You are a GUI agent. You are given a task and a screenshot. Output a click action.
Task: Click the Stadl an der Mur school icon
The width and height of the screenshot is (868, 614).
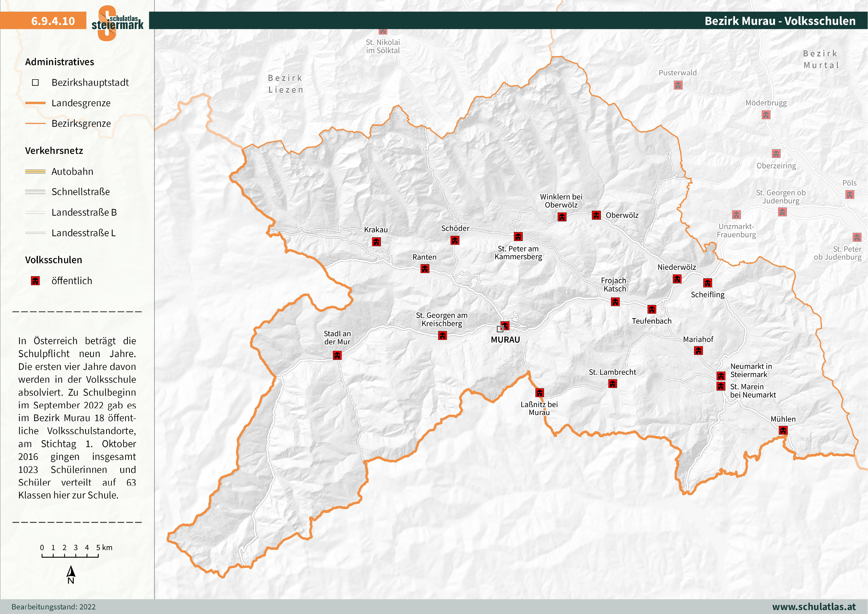[x=337, y=355]
